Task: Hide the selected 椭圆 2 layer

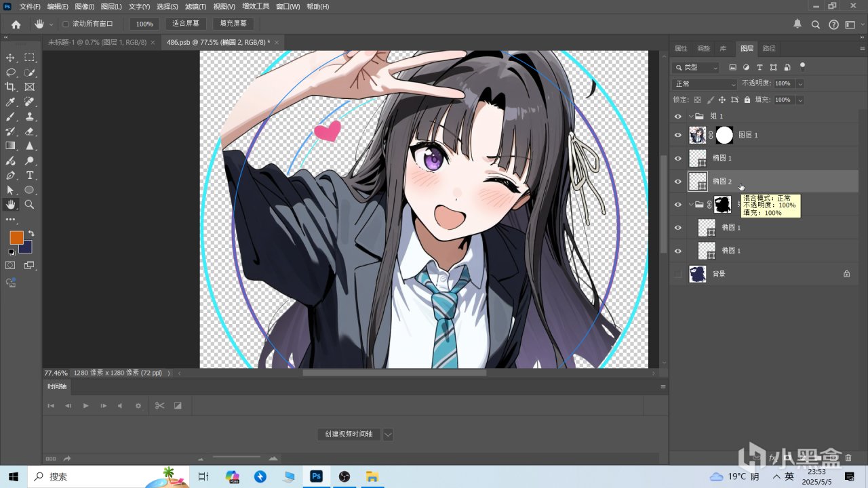Action: click(x=677, y=181)
